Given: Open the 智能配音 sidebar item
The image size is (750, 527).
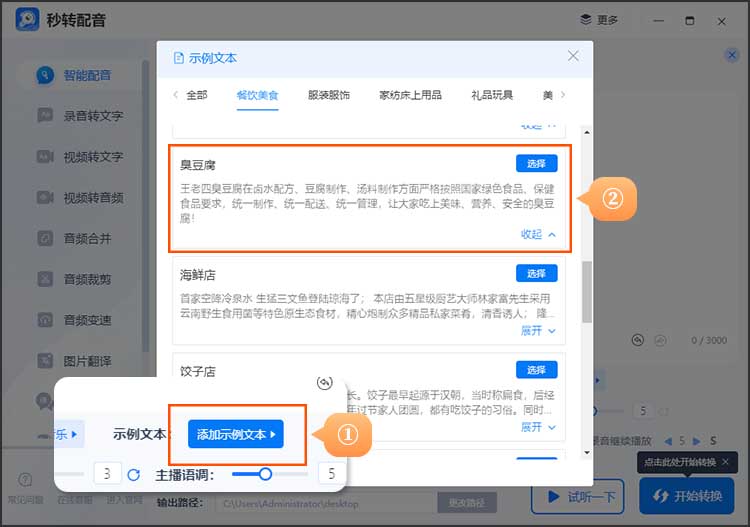Looking at the screenshot, I should pos(88,75).
